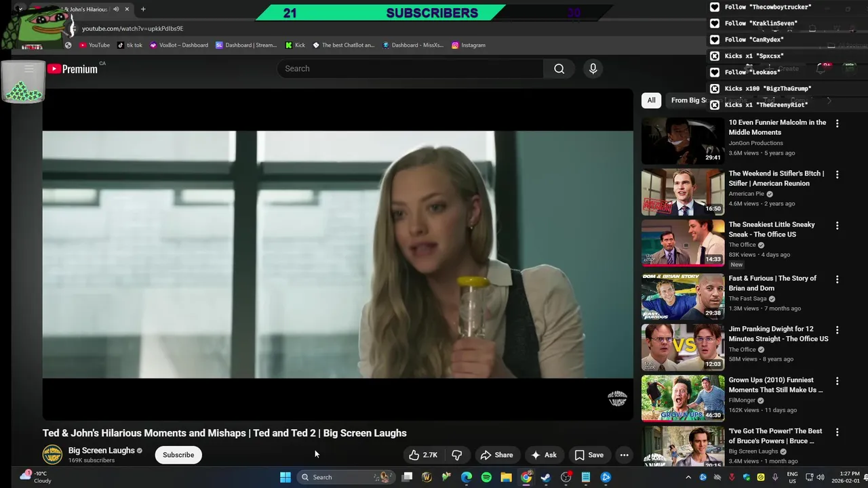Open Grown Ups Funniest Moments thumbnail
This screenshot has width=868, height=488.
pos(683,399)
